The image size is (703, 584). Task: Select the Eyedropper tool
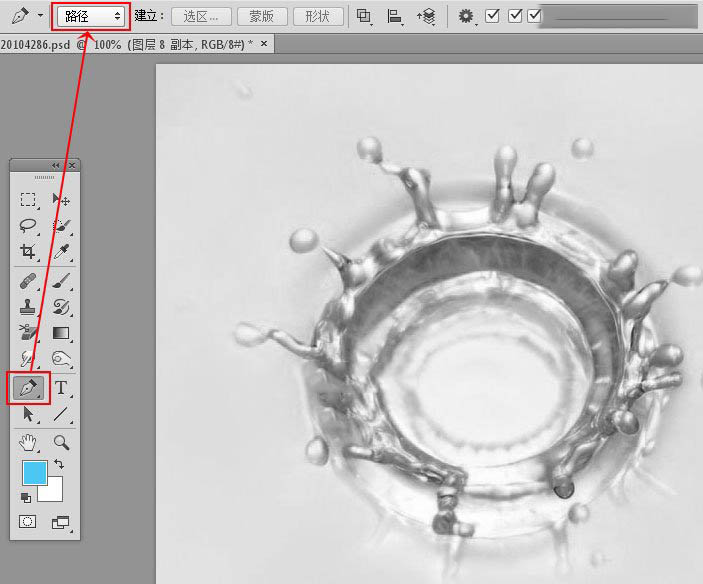tap(61, 252)
